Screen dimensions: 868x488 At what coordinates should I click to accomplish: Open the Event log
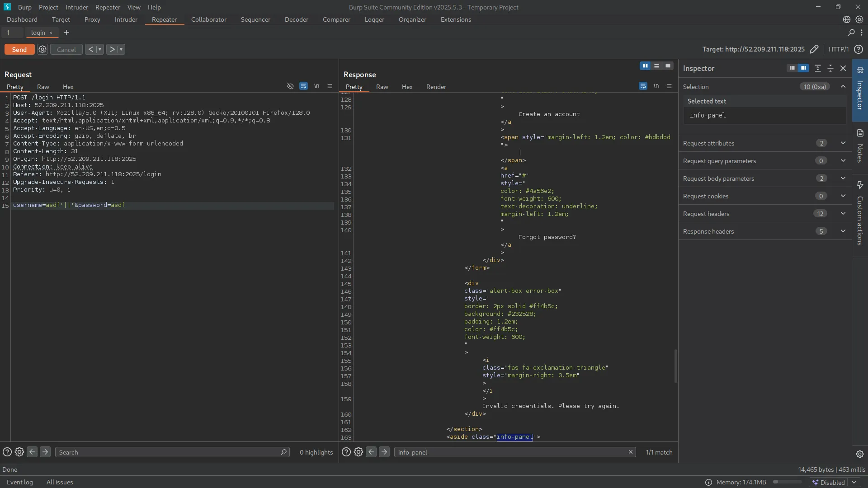tap(20, 482)
